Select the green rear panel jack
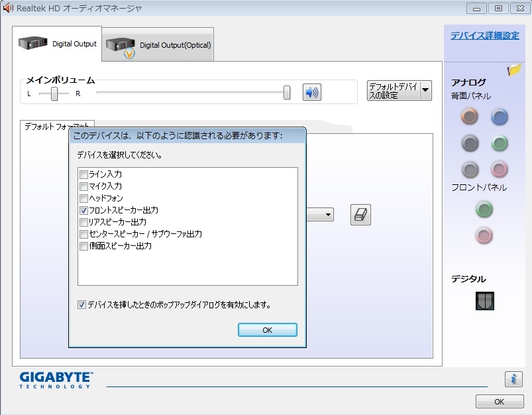The height and width of the screenshot is (415, 532). (x=500, y=143)
